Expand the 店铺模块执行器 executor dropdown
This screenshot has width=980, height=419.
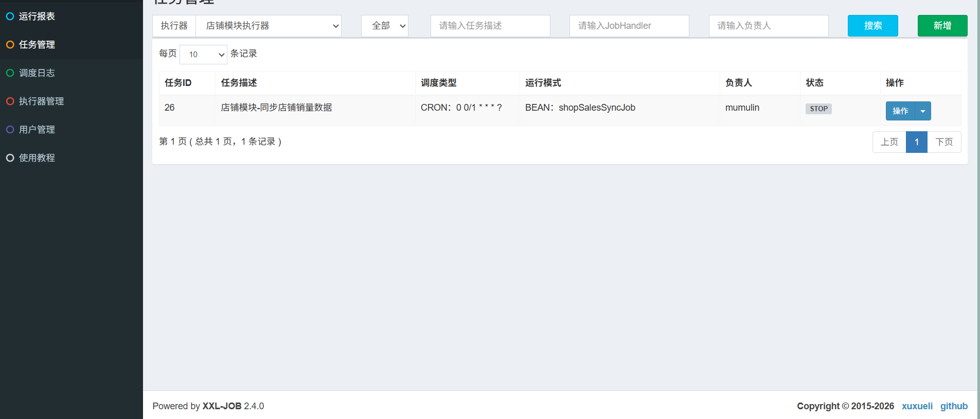(x=268, y=26)
